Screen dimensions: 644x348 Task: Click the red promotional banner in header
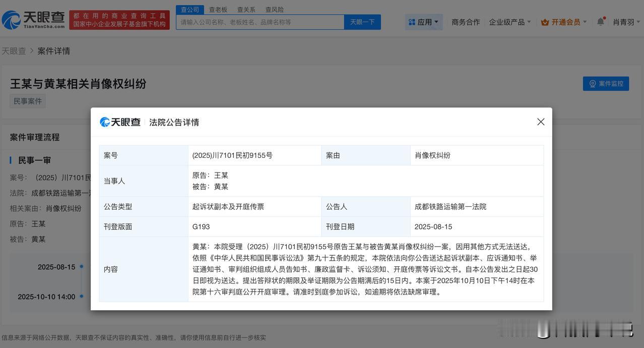pyautogui.click(x=119, y=20)
